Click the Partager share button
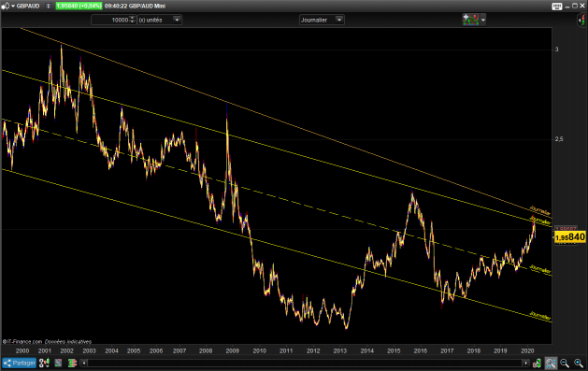The image size is (588, 371). (x=19, y=363)
